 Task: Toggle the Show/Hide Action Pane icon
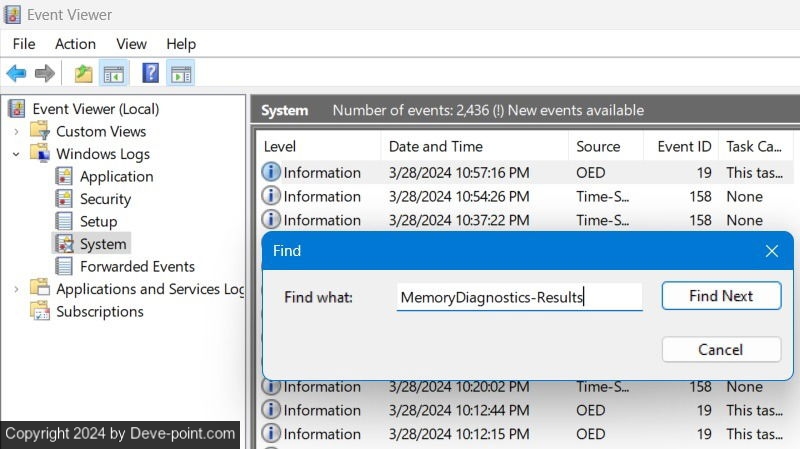tap(181, 73)
